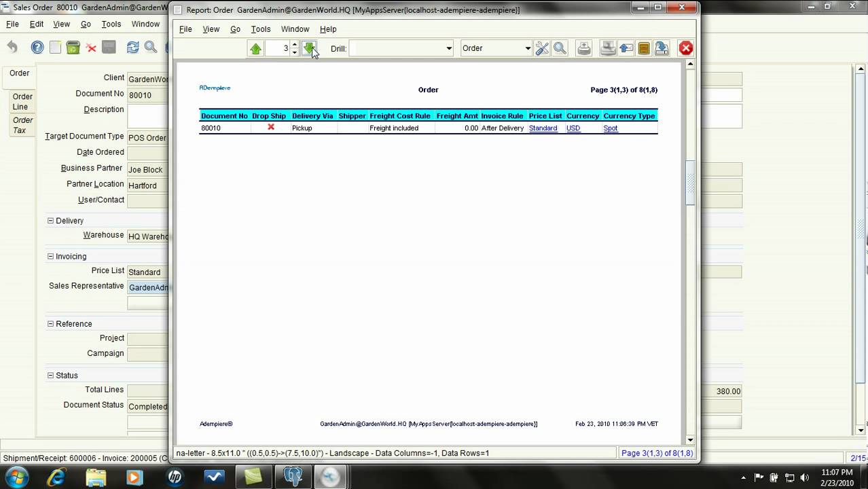868x489 pixels.
Task: Open the HP icon in taskbar
Action: tap(175, 477)
